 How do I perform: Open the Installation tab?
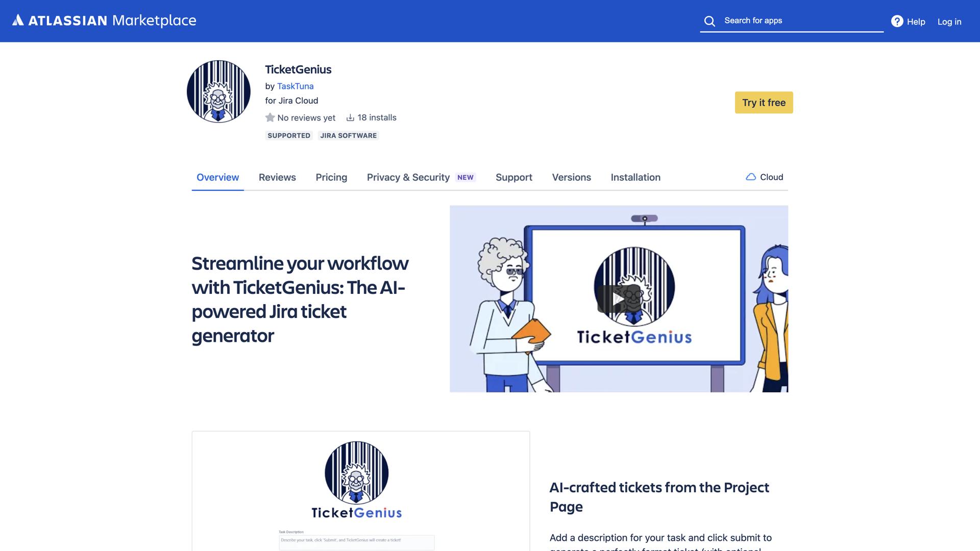point(635,178)
